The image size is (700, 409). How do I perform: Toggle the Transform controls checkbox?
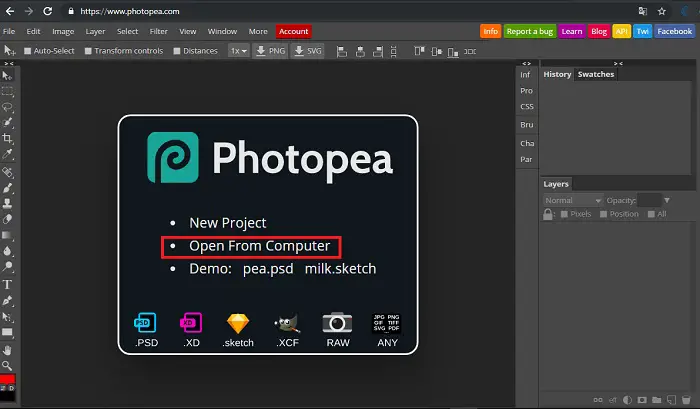pos(88,51)
